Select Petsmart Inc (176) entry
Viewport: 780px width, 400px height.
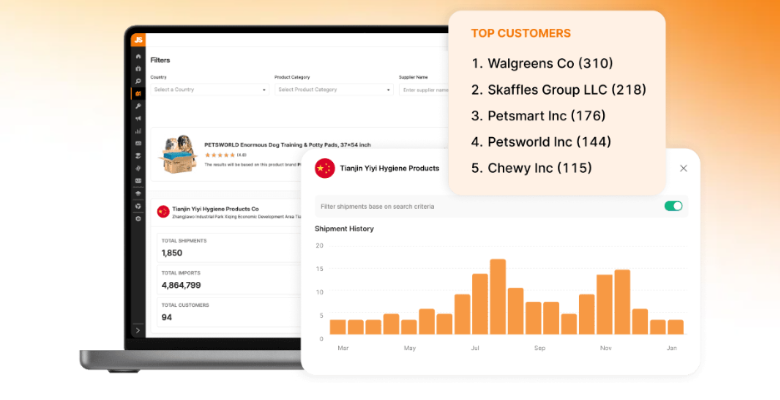coord(538,116)
